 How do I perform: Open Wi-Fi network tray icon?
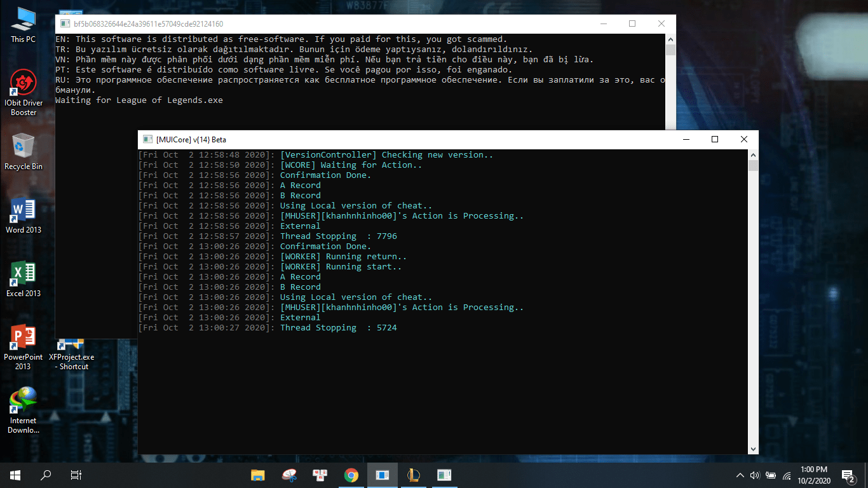(x=787, y=475)
